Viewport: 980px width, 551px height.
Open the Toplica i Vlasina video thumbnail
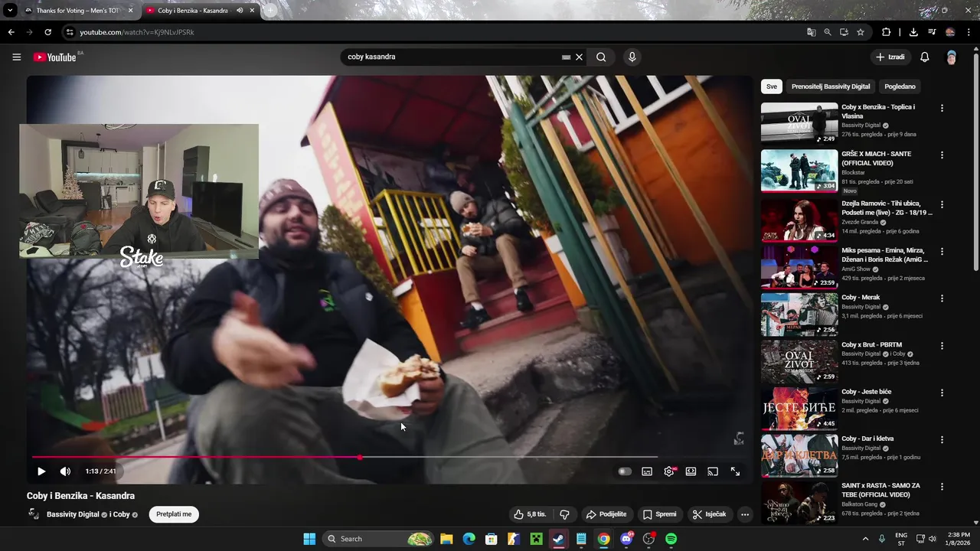pyautogui.click(x=799, y=123)
